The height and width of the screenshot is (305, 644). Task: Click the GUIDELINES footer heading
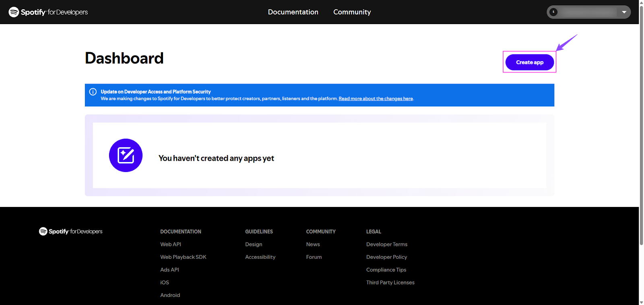pos(259,231)
